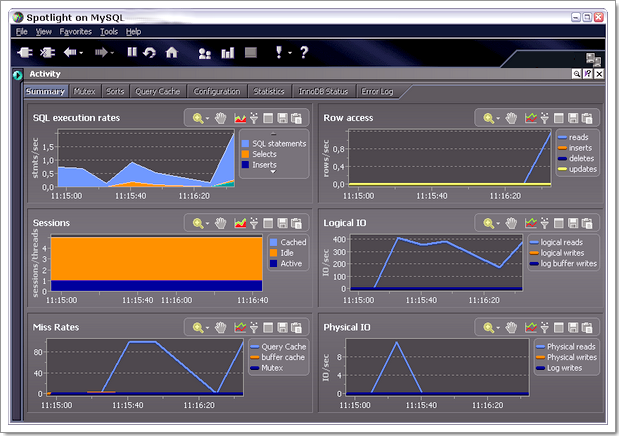Open dropdown arrow next to back button
The image size is (619, 436).
coord(81,53)
